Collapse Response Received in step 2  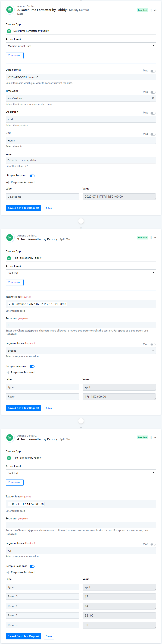pyautogui.click(x=7, y=182)
